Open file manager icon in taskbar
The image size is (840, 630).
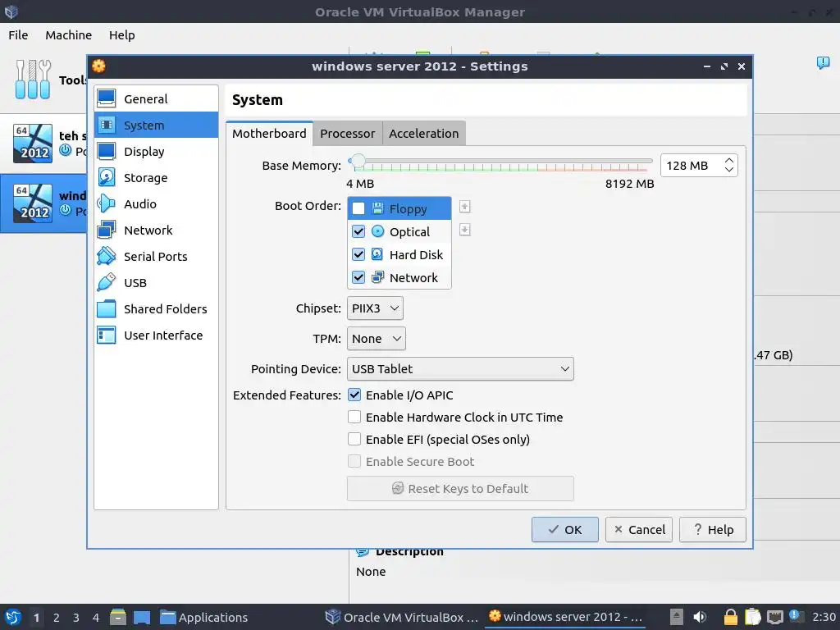tap(118, 617)
